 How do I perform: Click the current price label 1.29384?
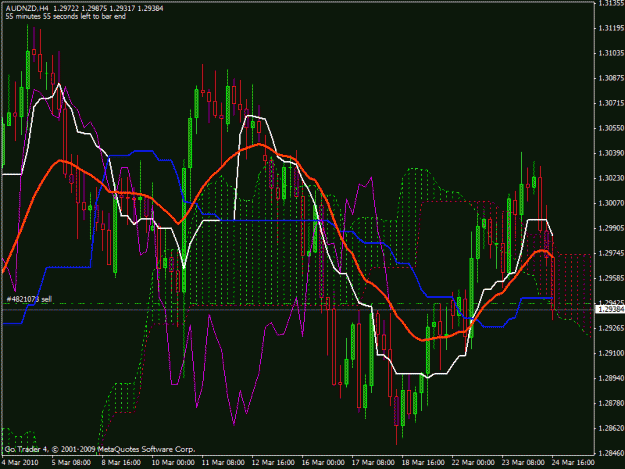(x=610, y=309)
